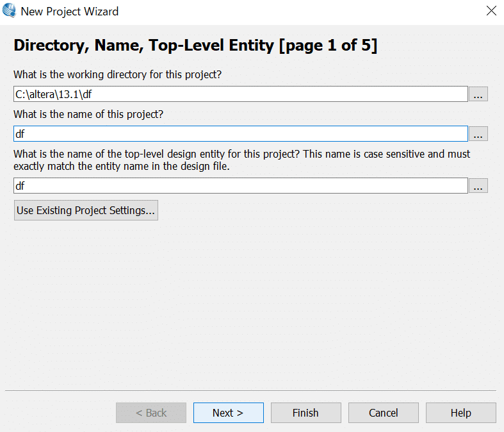This screenshot has width=504, height=432.
Task: Click the greyed-out Back button
Action: coord(151,413)
